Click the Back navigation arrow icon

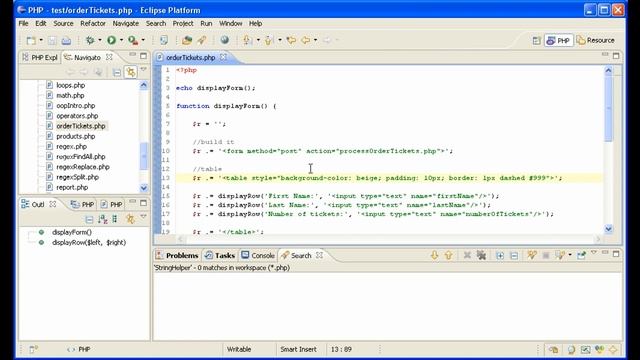click(305, 40)
